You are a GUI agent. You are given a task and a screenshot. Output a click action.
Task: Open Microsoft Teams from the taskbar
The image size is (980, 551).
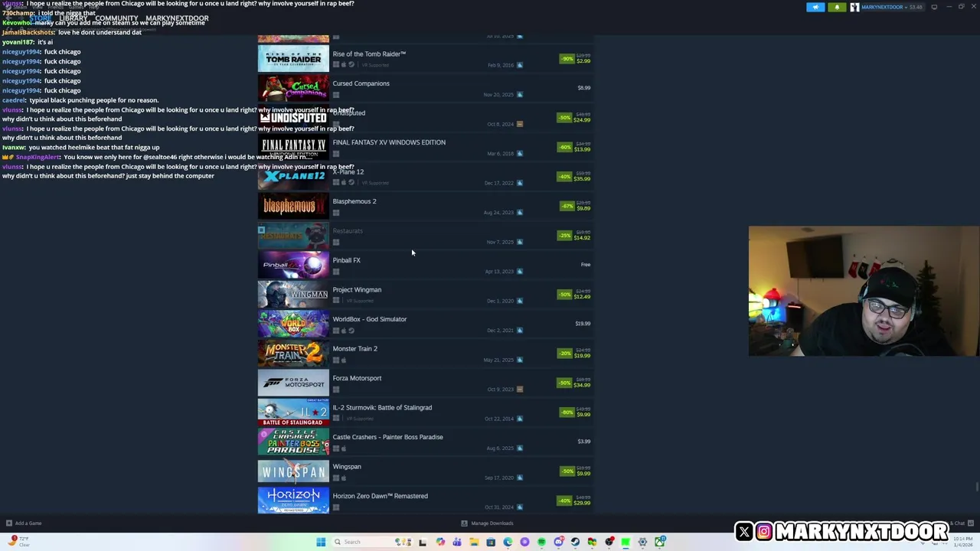pos(457,542)
